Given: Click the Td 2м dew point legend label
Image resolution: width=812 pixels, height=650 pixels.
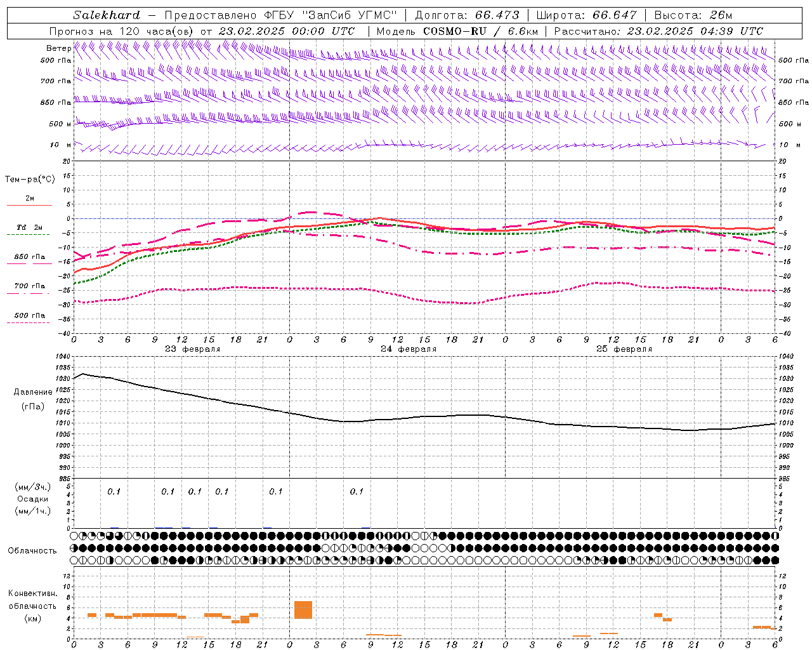Looking at the screenshot, I should click(x=29, y=227).
